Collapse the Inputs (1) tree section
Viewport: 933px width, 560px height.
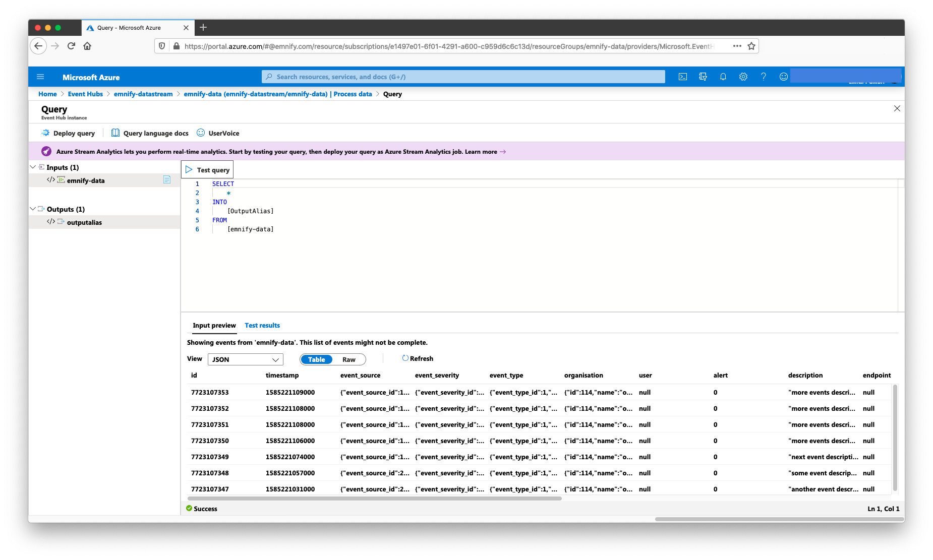coord(33,167)
